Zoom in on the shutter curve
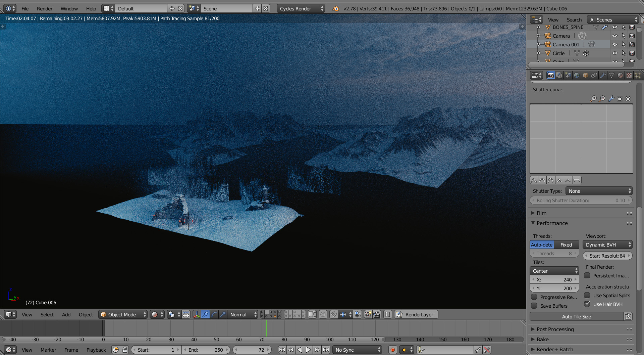 tap(593, 99)
